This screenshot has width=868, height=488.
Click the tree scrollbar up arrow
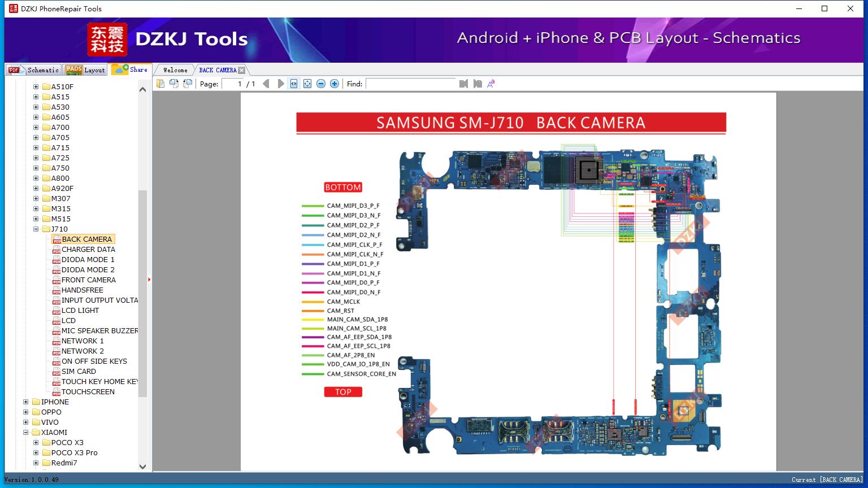pyautogui.click(x=143, y=89)
